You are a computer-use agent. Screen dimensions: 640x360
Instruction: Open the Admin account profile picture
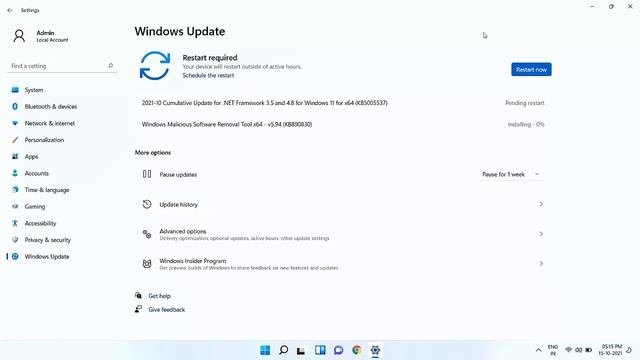click(x=19, y=36)
